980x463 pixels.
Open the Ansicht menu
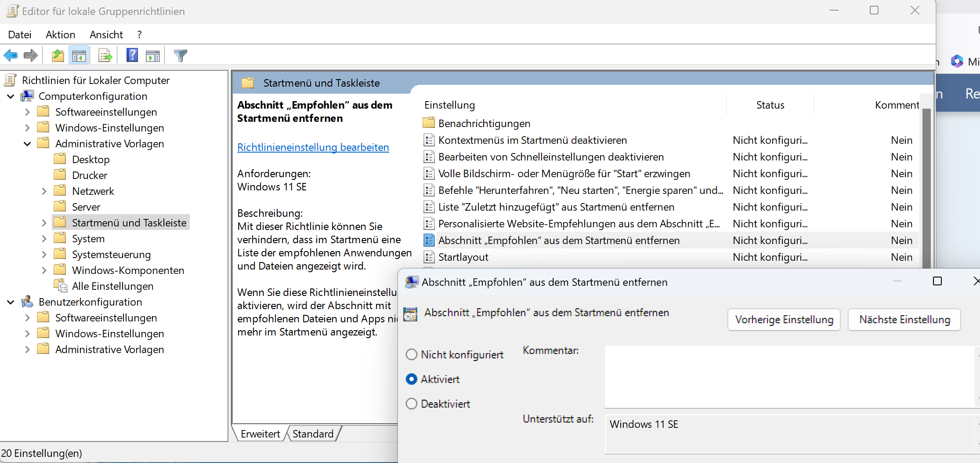coord(106,35)
